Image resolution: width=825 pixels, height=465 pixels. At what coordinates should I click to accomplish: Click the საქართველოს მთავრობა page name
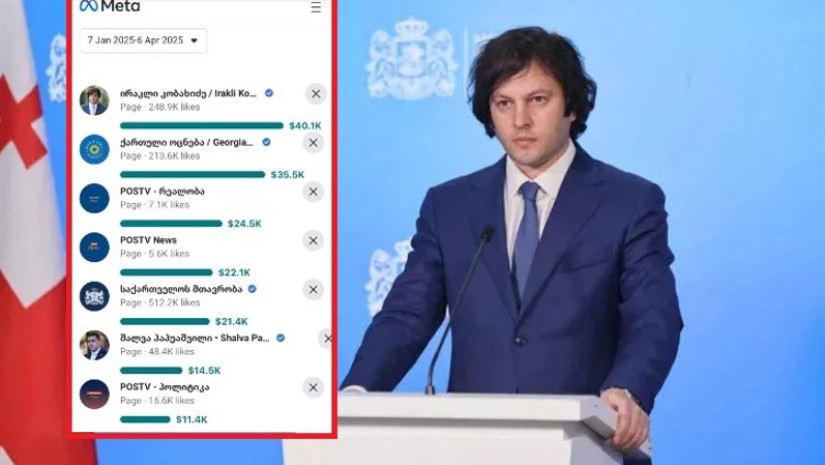point(181,289)
